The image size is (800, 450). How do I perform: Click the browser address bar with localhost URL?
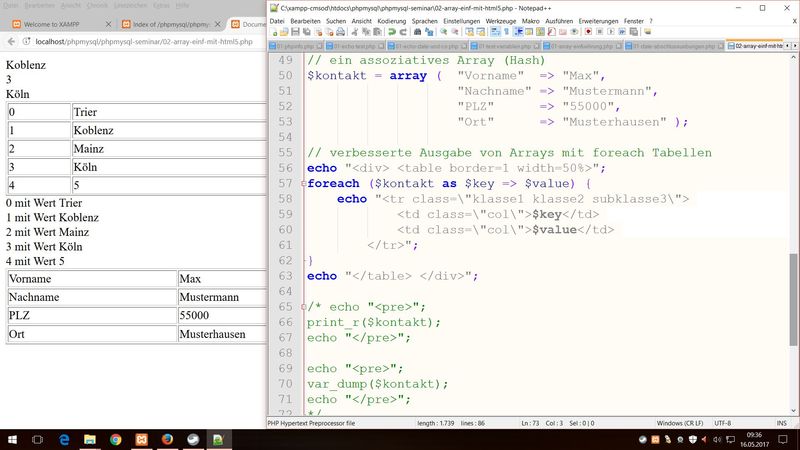coord(140,41)
